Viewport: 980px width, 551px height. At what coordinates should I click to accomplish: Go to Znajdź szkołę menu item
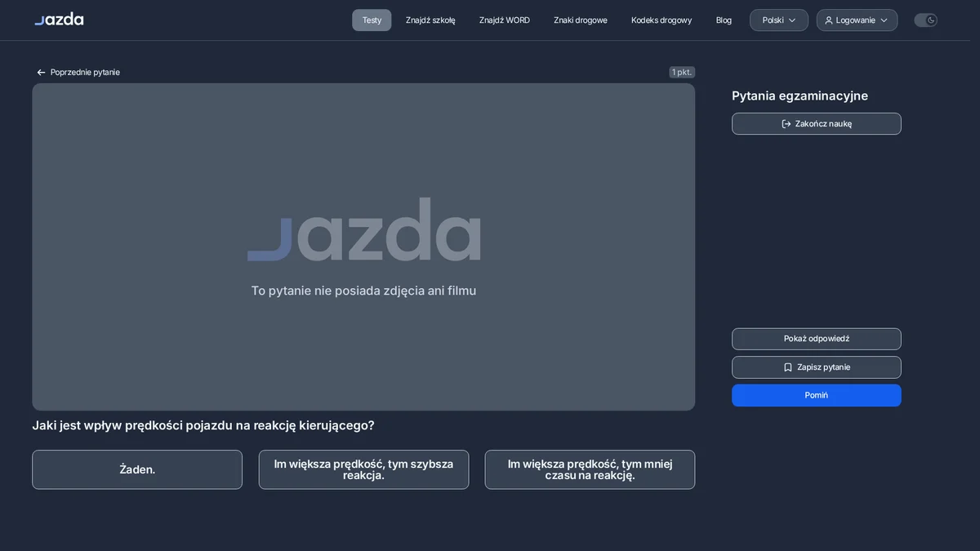pyautogui.click(x=430, y=20)
